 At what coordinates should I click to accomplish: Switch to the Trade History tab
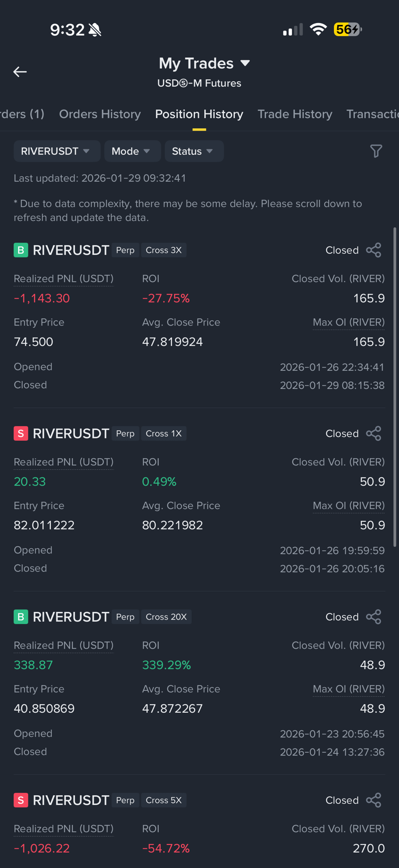[295, 114]
